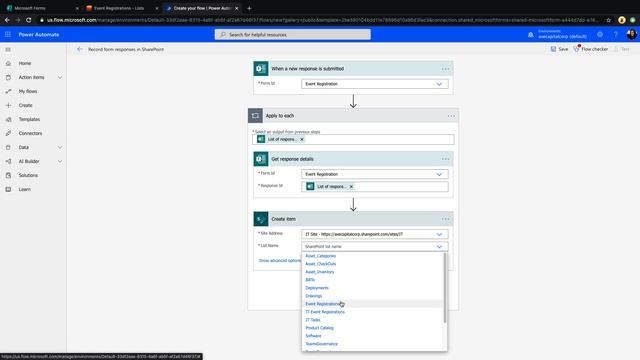Click the Response Id input field
The image size is (640, 360).
[375, 187]
